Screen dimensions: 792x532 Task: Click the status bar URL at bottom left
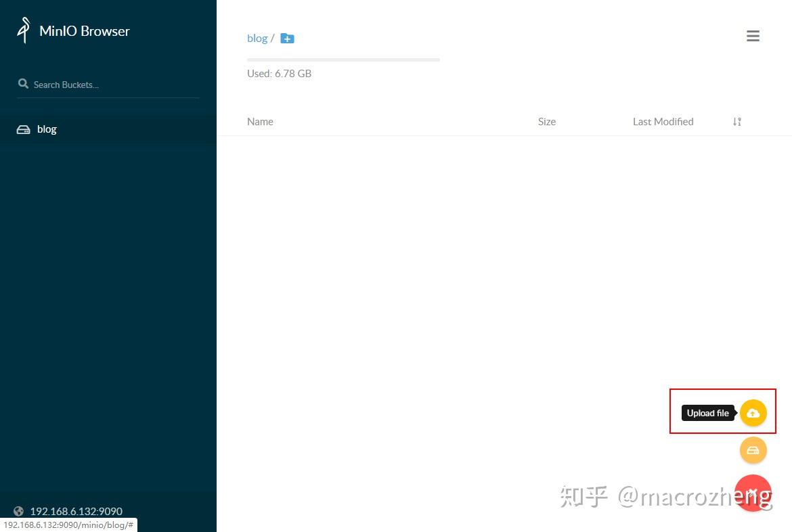[68, 525]
